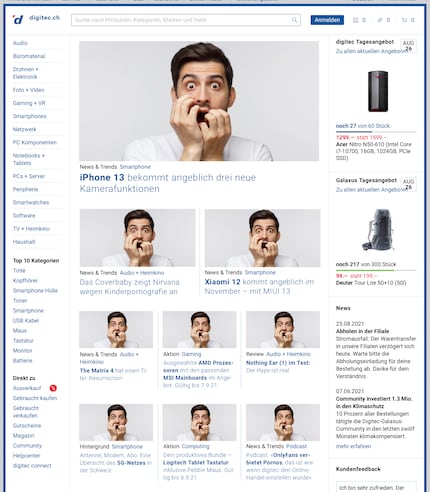Open the Büromaterial category

(x=29, y=56)
